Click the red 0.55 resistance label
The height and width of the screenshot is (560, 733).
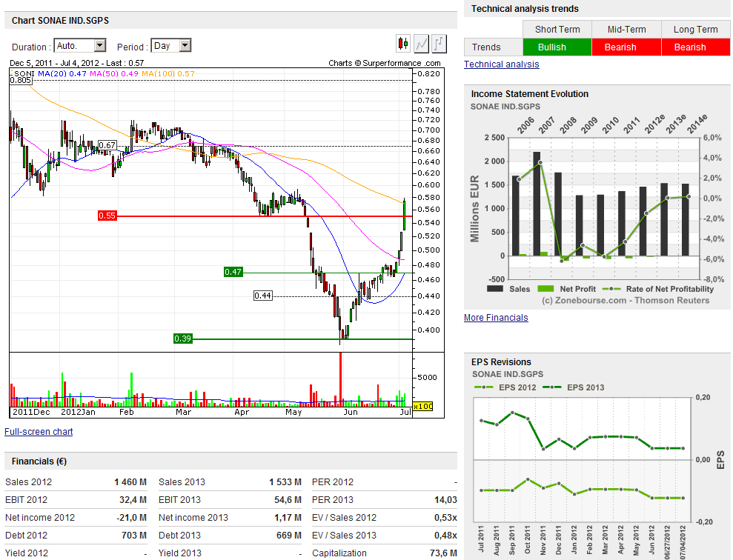[x=107, y=216]
